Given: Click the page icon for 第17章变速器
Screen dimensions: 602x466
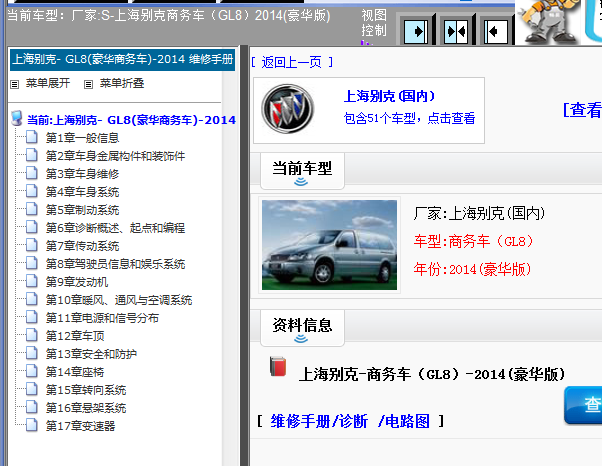Looking at the screenshot, I should pyautogui.click(x=31, y=426).
